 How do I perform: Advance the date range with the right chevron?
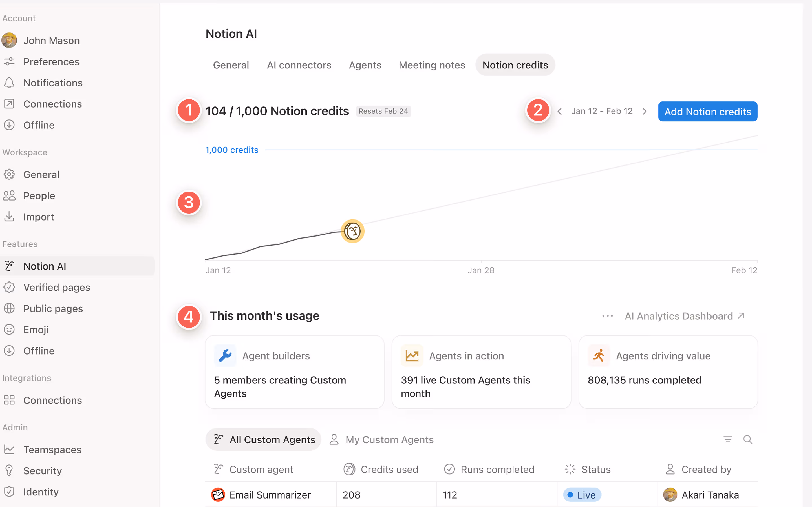coord(644,111)
